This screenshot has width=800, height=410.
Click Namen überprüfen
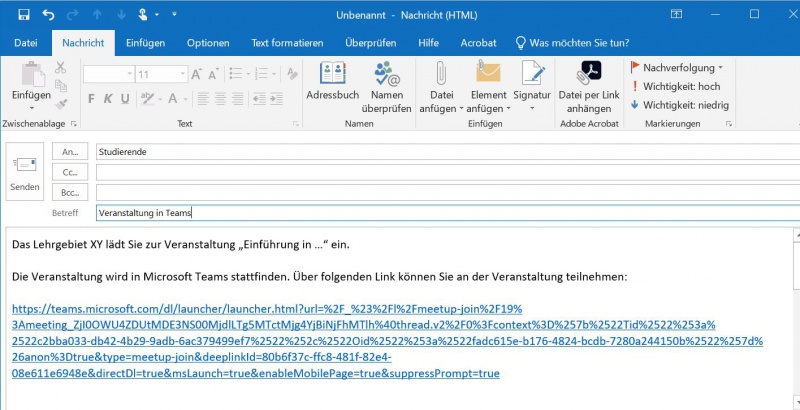coord(387,87)
